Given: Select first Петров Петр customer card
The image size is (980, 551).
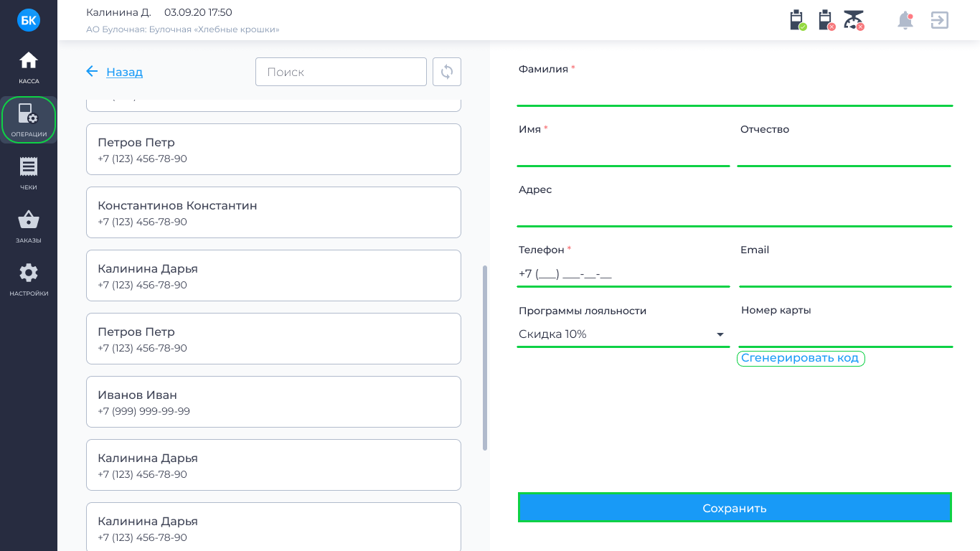Looking at the screenshot, I should click(273, 149).
